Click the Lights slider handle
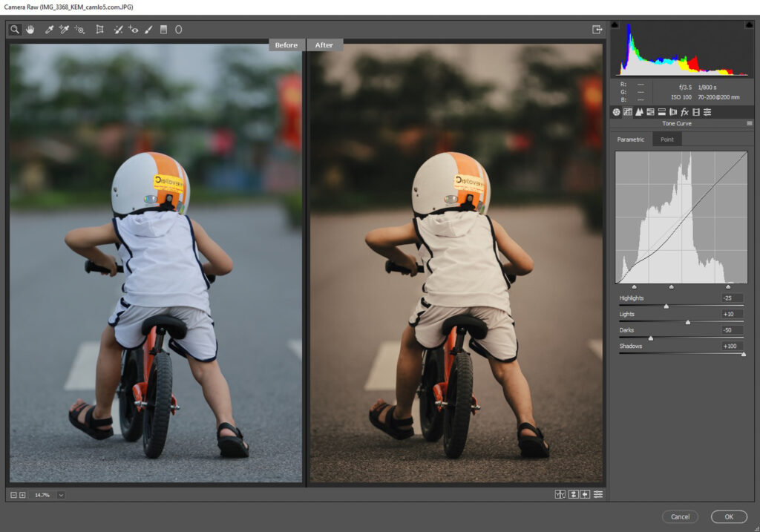 pos(688,322)
